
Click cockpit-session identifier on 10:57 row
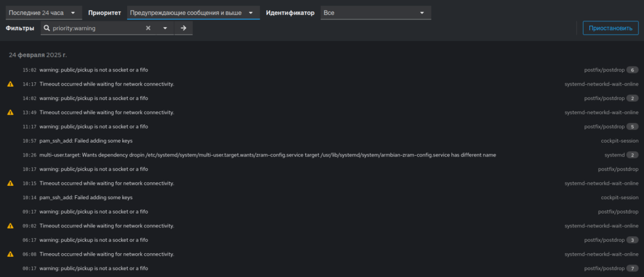[x=619, y=141]
